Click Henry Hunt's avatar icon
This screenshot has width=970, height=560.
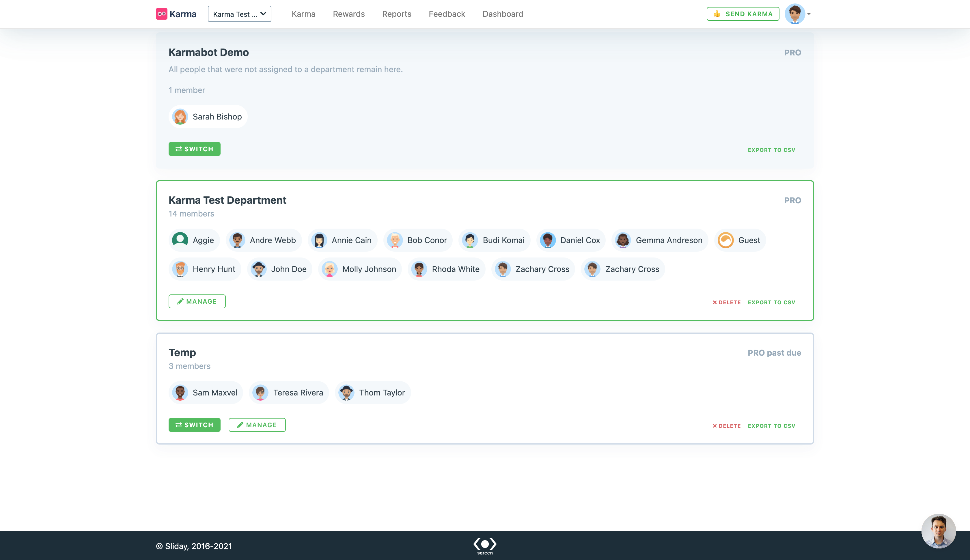(180, 269)
